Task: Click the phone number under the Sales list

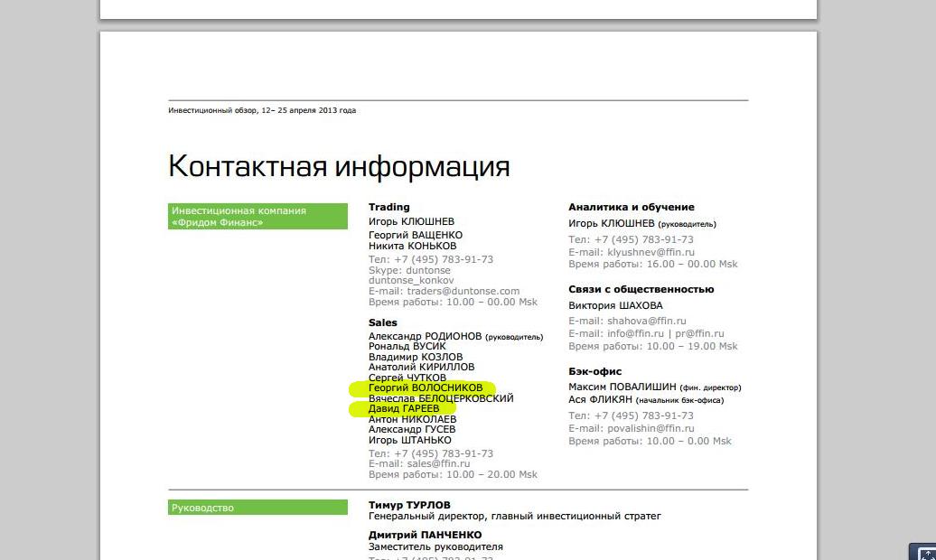Action: [x=444, y=453]
